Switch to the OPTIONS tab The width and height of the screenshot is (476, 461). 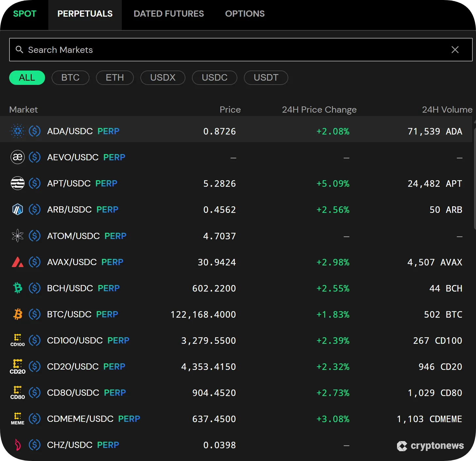pyautogui.click(x=245, y=14)
